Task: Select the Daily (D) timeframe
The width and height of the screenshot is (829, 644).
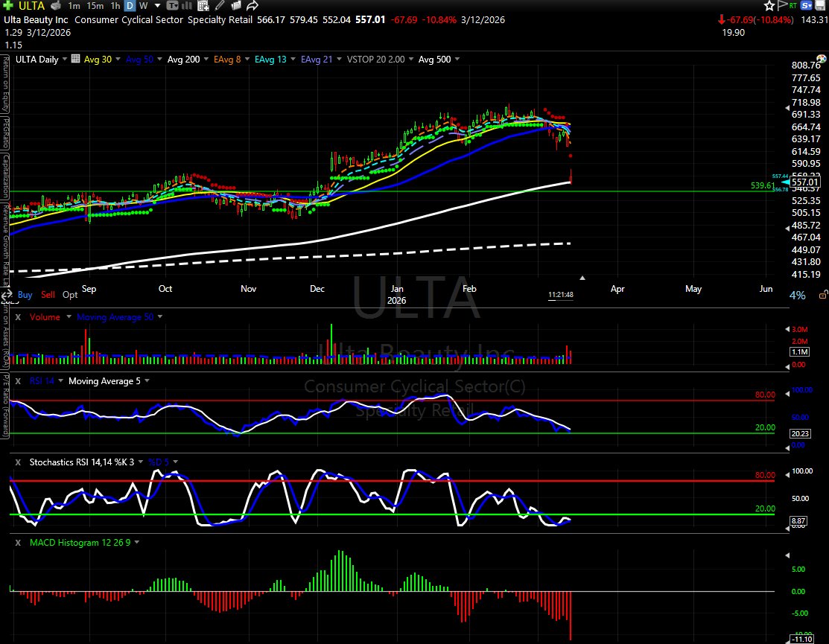Action: pos(130,6)
